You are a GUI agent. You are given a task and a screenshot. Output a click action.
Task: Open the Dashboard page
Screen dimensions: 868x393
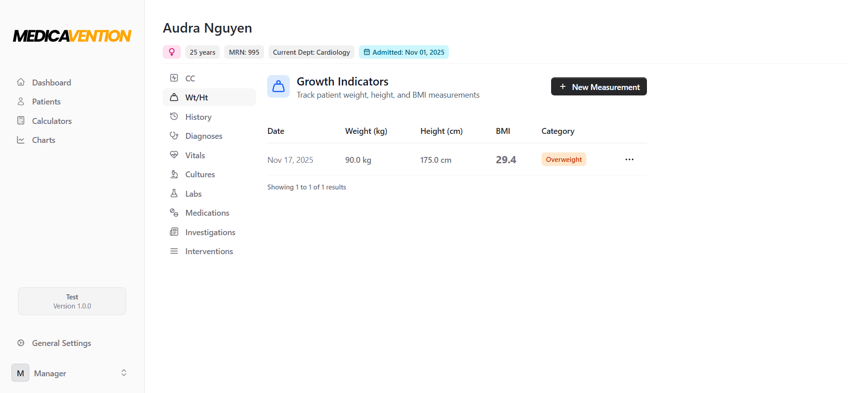point(52,82)
